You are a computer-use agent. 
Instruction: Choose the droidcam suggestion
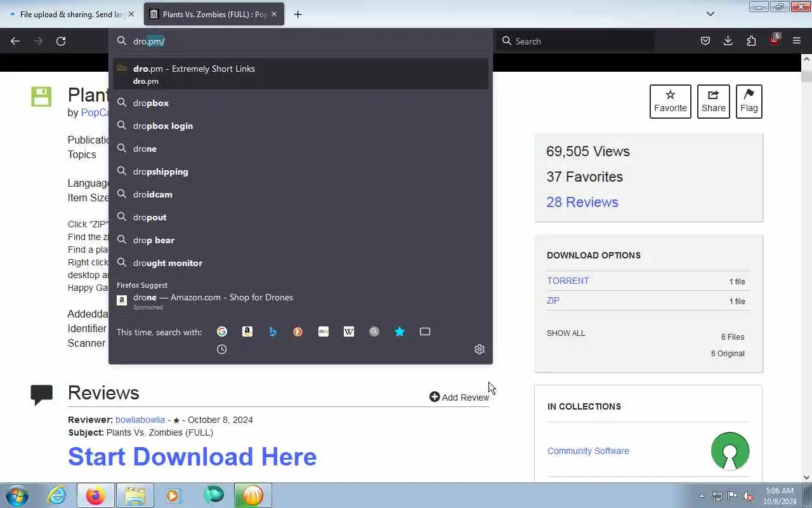[x=301, y=194]
